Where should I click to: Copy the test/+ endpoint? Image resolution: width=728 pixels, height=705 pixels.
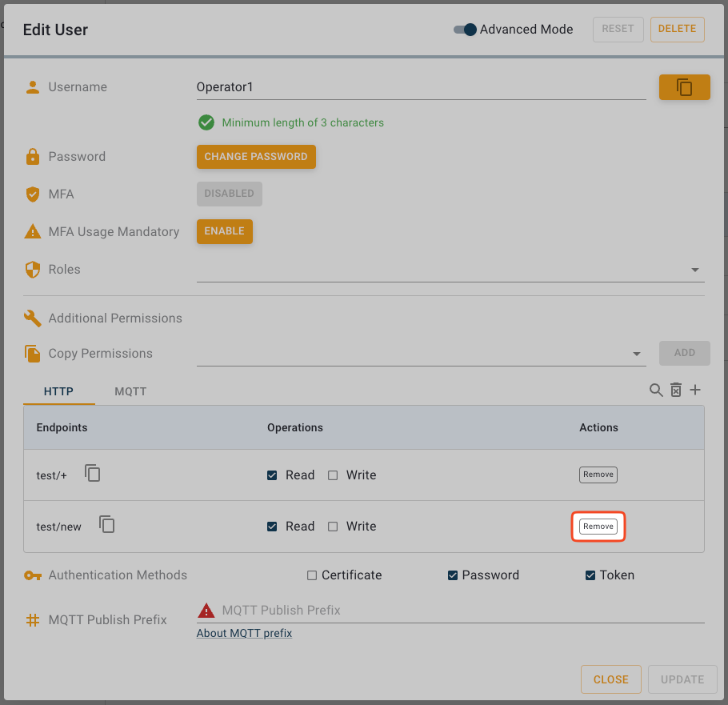tap(93, 474)
